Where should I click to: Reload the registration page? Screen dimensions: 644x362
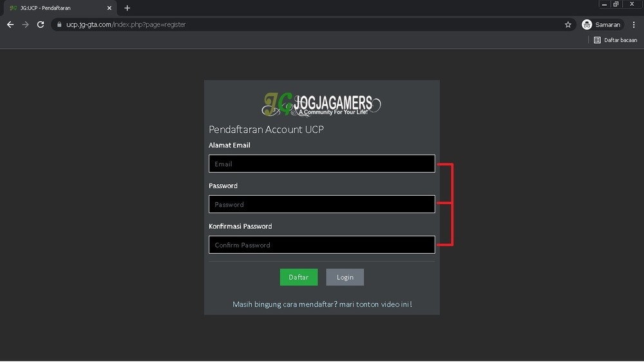click(x=40, y=24)
